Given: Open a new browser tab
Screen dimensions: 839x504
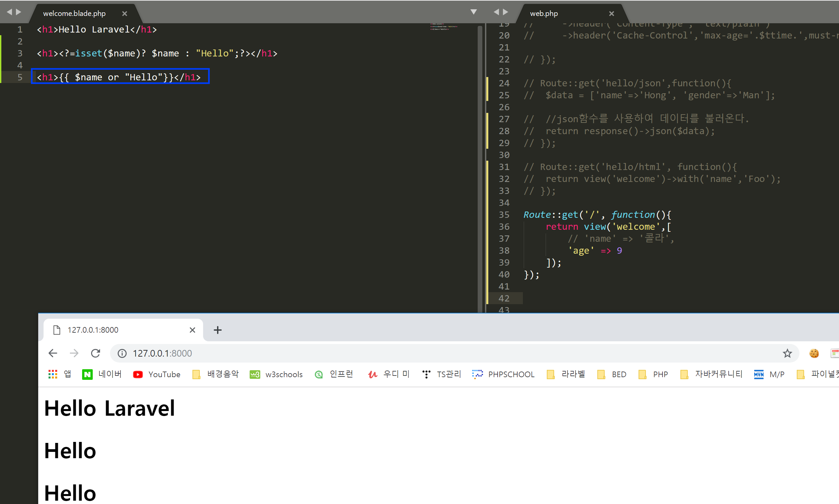Looking at the screenshot, I should [x=218, y=330].
